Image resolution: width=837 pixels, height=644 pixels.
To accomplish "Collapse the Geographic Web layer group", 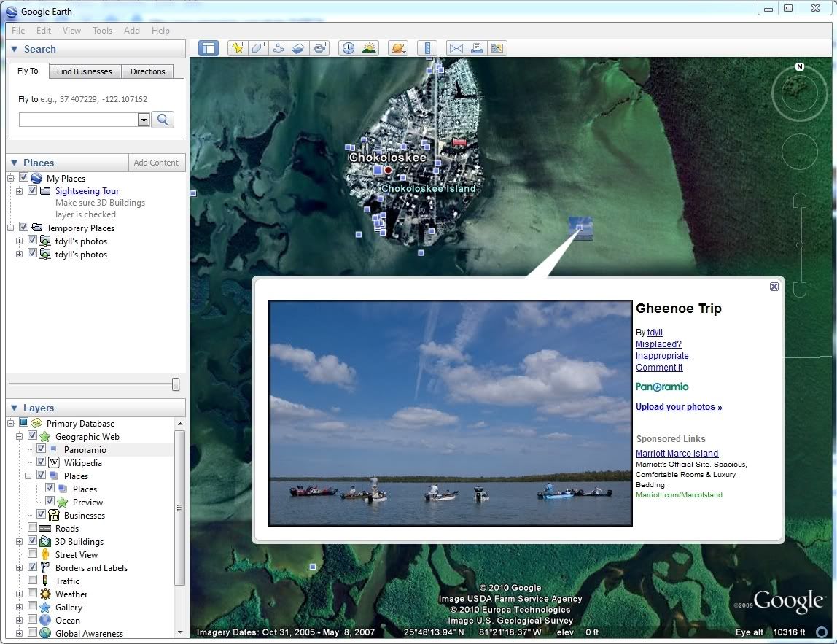I will click(x=19, y=436).
